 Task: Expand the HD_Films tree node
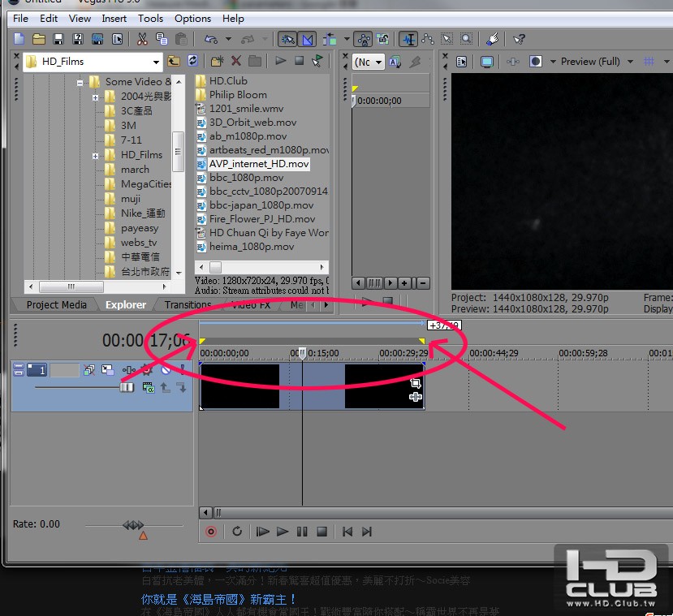(x=95, y=156)
